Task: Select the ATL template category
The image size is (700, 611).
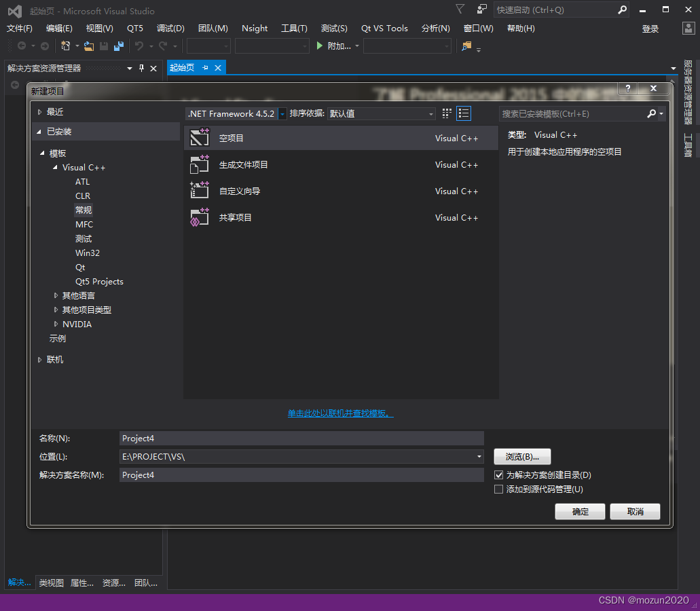Action: coord(82,182)
